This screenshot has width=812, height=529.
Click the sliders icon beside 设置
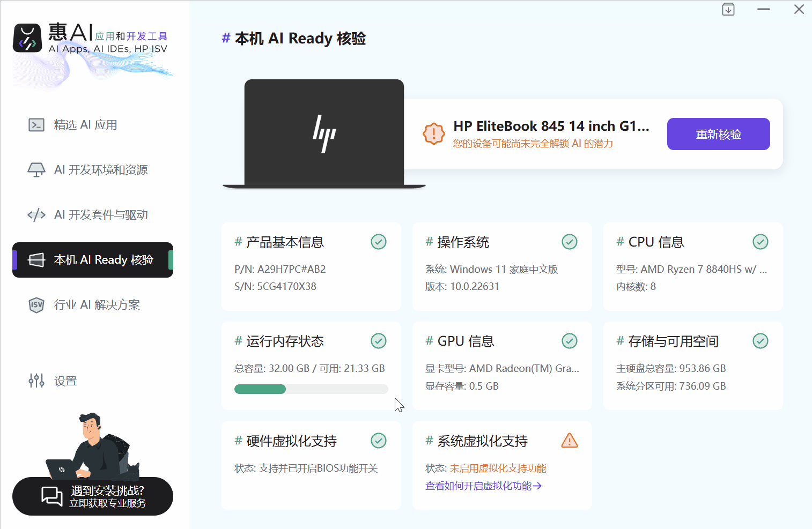coord(36,381)
